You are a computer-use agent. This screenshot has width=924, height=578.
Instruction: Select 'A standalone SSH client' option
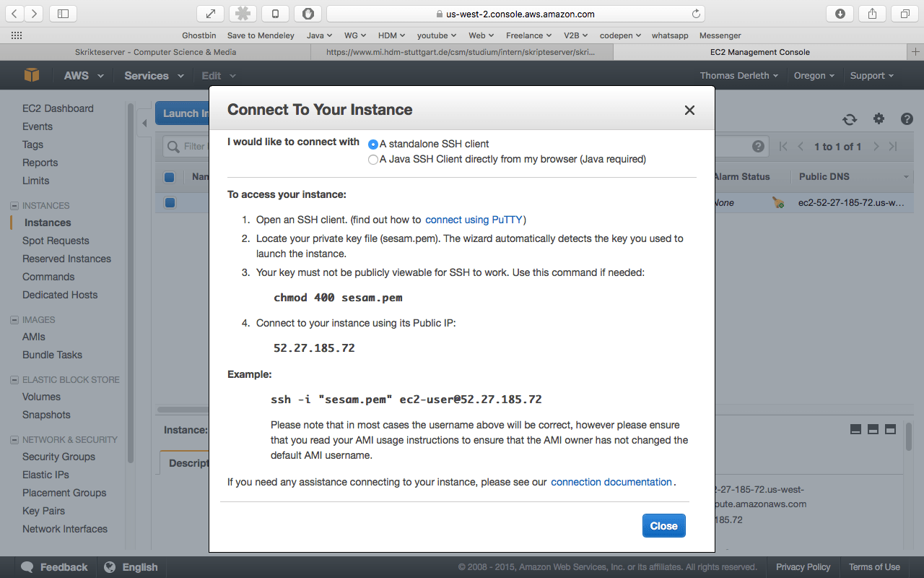pyautogui.click(x=372, y=144)
